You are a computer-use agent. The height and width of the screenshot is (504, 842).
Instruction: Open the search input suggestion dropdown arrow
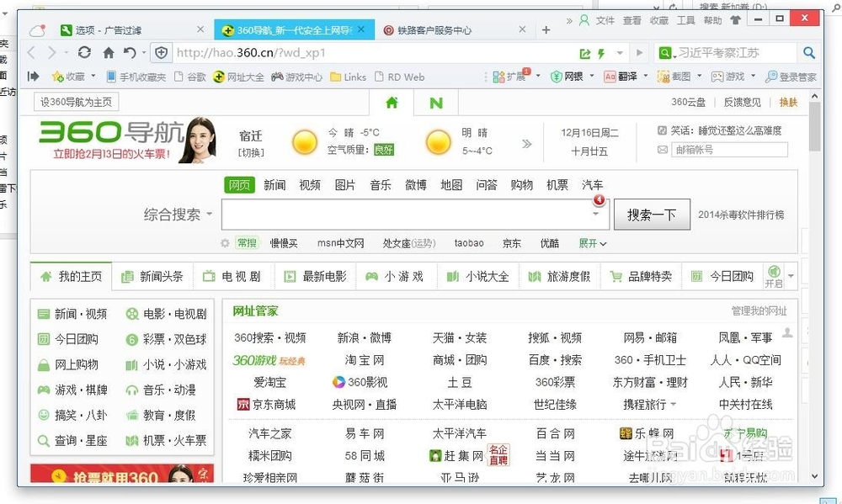[x=595, y=215]
